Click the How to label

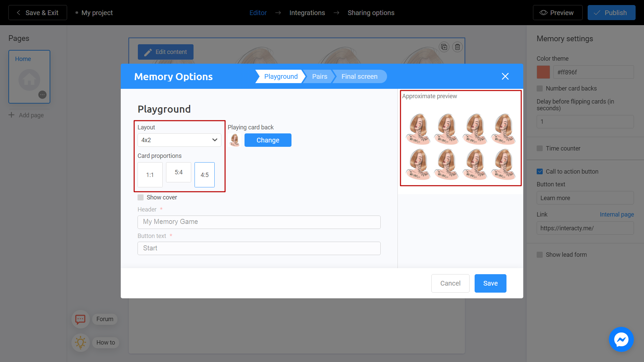point(106,343)
